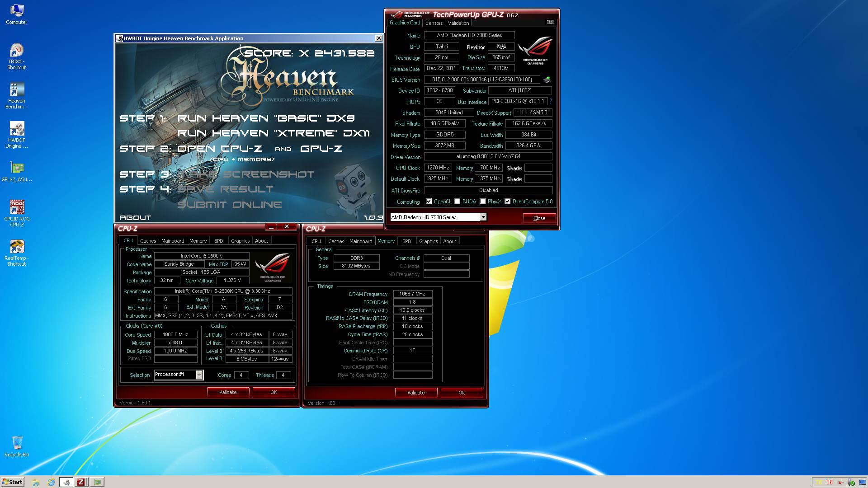This screenshot has height=488, width=868.
Task: Click the BIOS Version value field
Action: click(x=482, y=80)
